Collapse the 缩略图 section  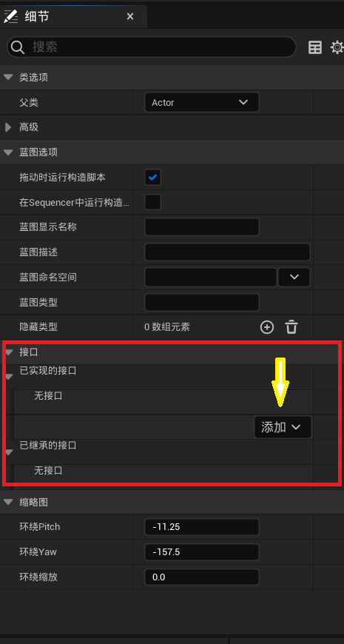click(x=8, y=502)
